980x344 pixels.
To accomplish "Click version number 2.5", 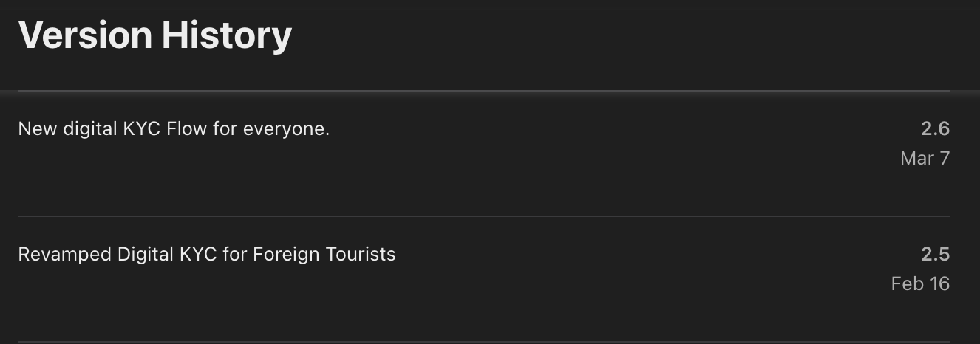I will [935, 255].
